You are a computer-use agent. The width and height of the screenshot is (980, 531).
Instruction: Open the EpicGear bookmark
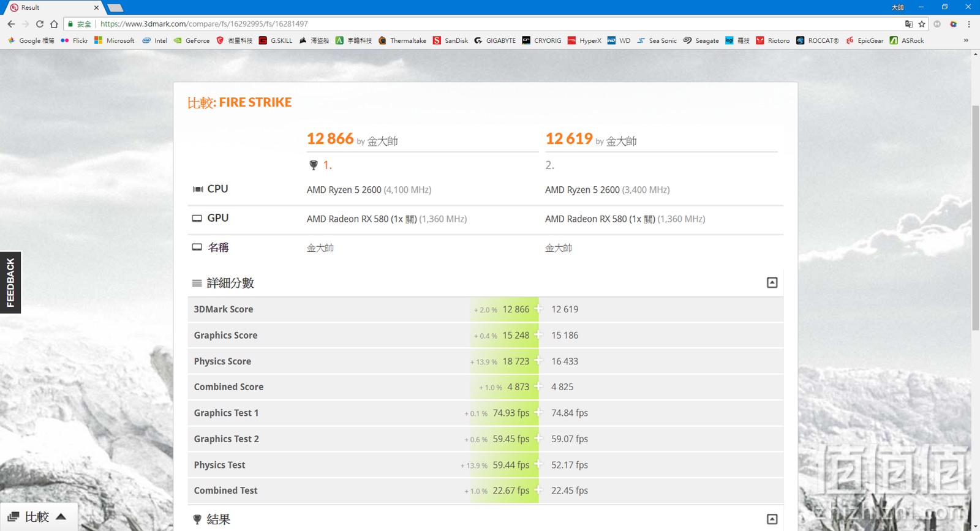point(864,40)
